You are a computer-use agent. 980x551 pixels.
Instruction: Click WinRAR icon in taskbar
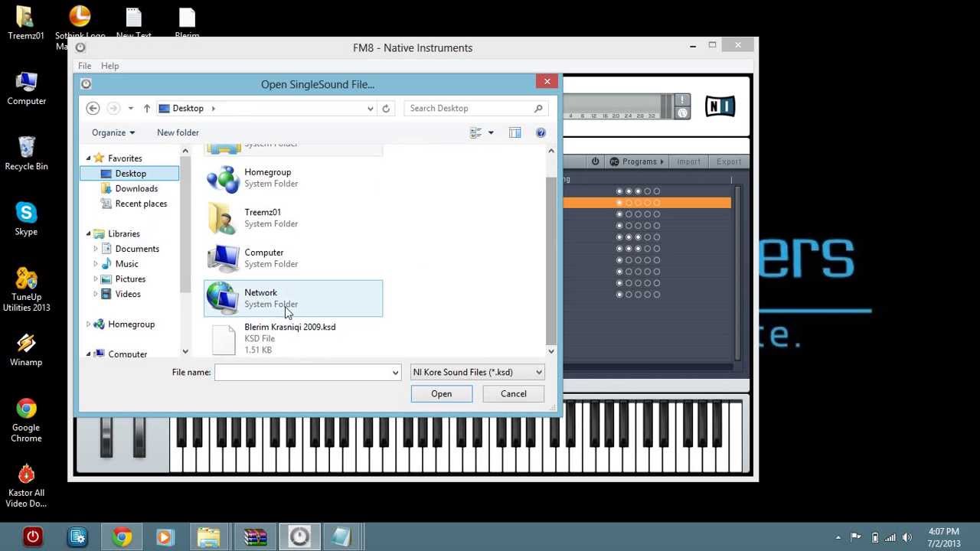[x=255, y=537]
